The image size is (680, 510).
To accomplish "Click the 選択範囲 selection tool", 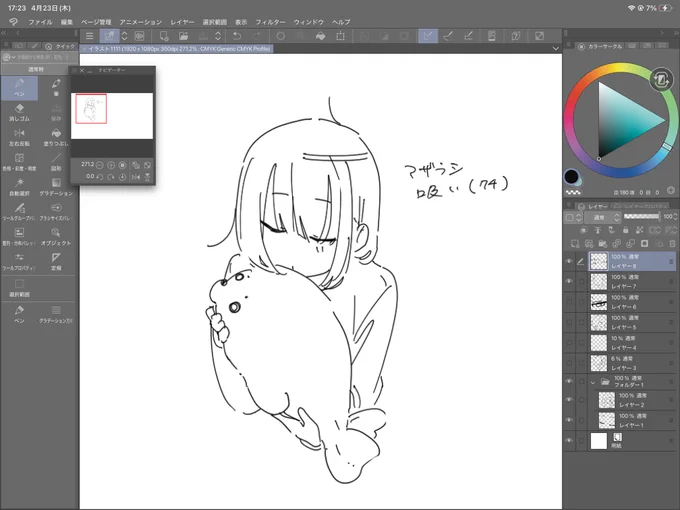I will pos(19,288).
